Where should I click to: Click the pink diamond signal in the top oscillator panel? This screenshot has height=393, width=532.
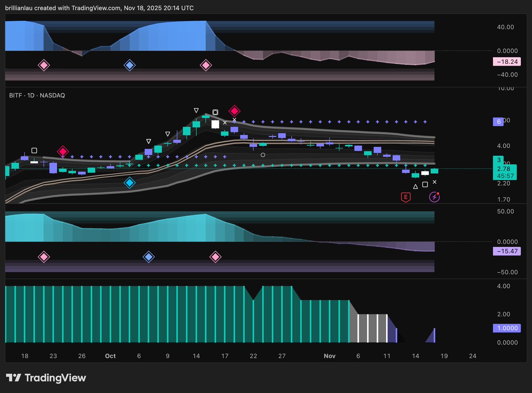(x=43, y=65)
